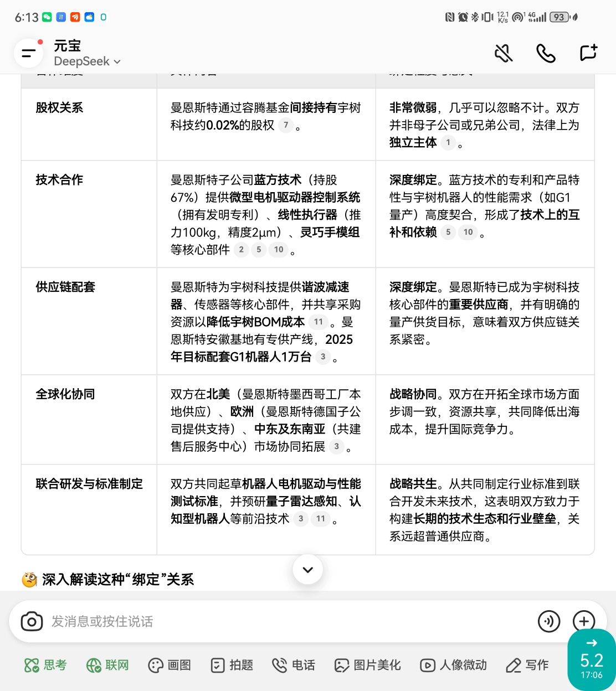The image size is (616, 691).
Task: Open citation 3 after 市场协同拓展
Action: 336,446
